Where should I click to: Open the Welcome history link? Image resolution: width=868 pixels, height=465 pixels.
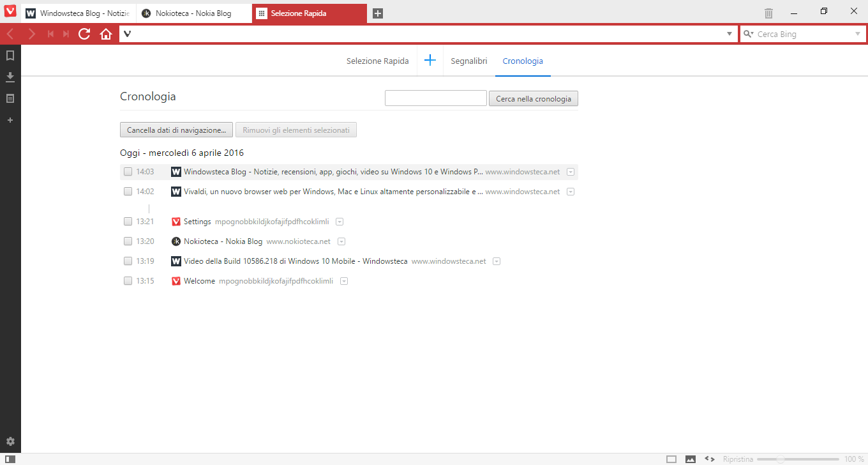[x=199, y=281]
